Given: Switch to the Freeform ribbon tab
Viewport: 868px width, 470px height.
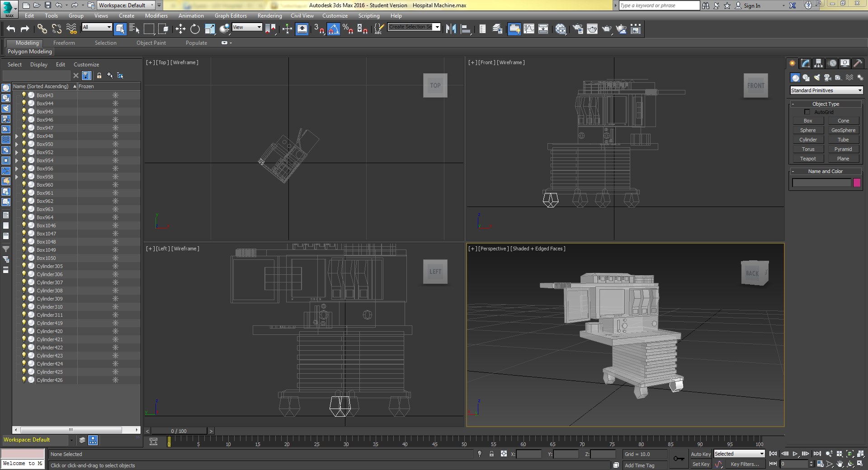Looking at the screenshot, I should (64, 43).
